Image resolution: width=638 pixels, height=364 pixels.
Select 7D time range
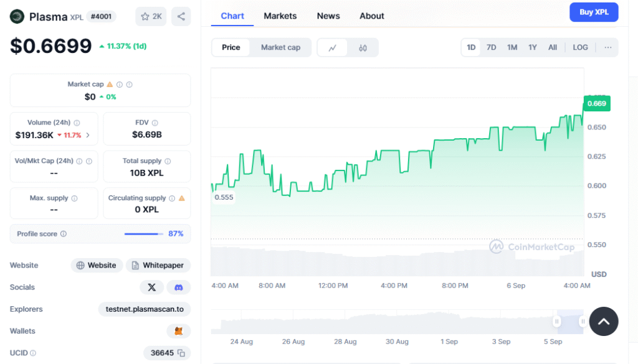coord(491,47)
